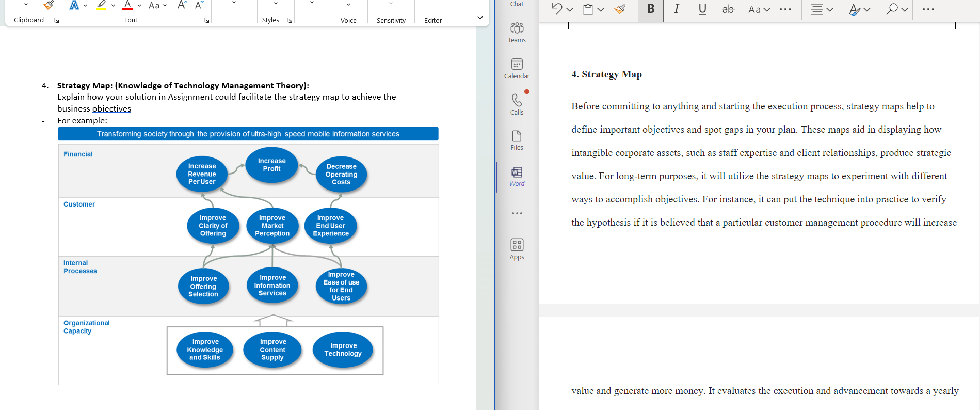Show more font options ellipsis beside Change Case
Screen dimensions: 980x410
[x=785, y=9]
